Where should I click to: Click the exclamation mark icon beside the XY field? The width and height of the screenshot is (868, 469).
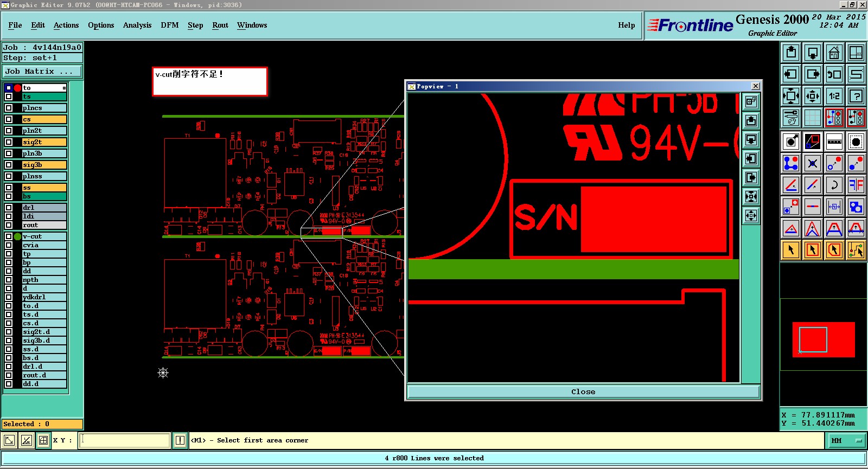pos(180,440)
